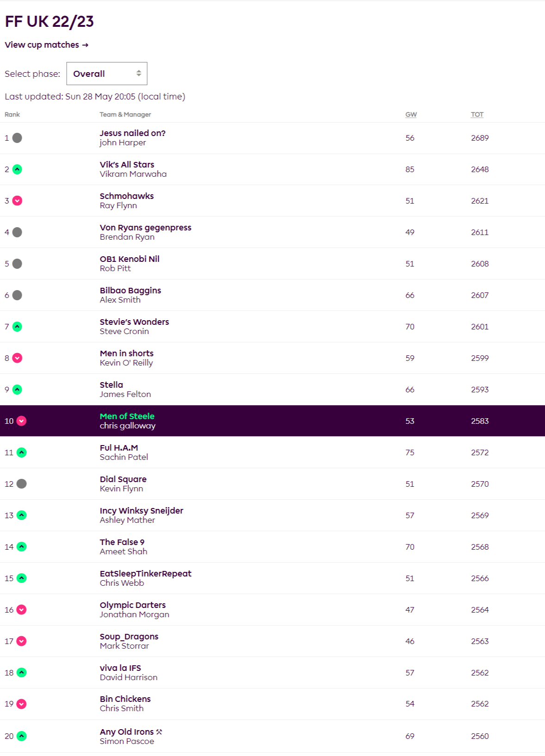545x756 pixels.
Task: Open the Bilbao Baggins team link
Action: tap(130, 291)
